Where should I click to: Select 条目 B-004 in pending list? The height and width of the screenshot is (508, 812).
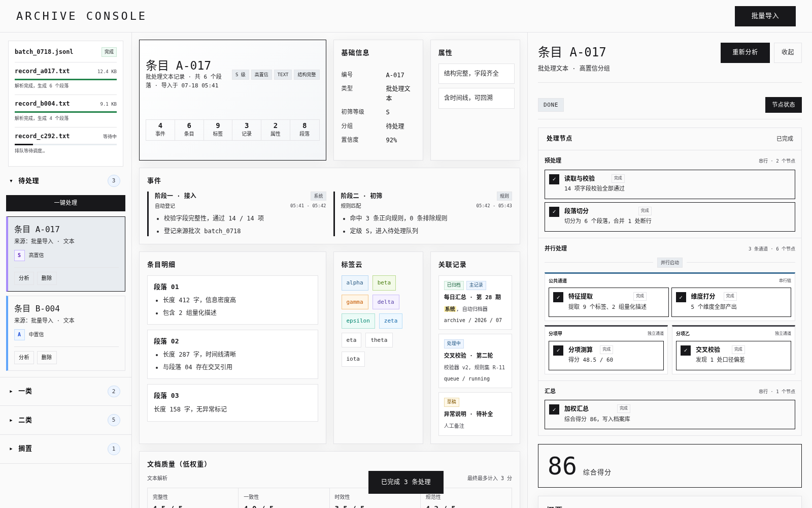click(65, 333)
